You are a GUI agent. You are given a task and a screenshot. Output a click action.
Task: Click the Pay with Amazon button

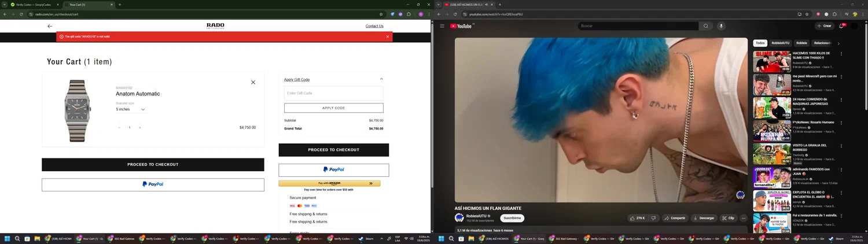coord(329,183)
